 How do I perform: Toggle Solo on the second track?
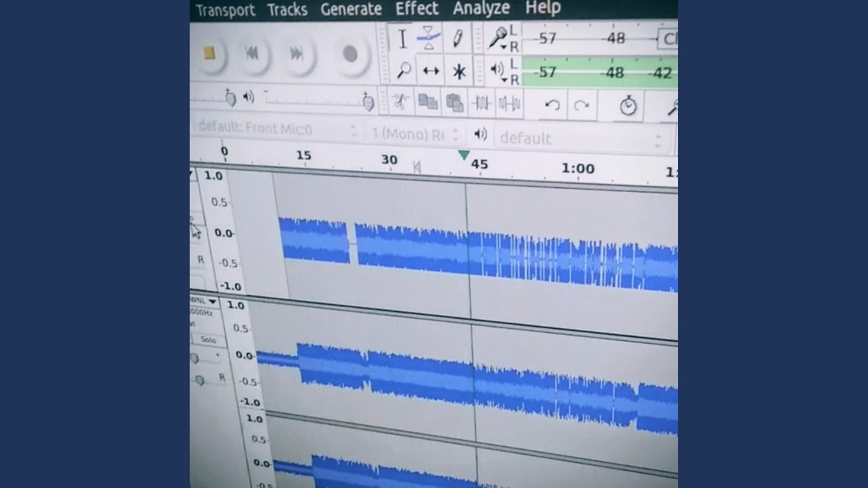[208, 340]
